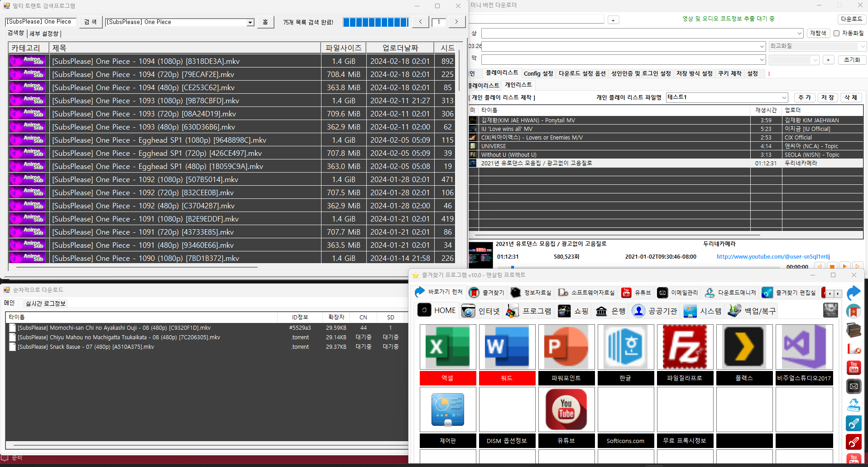The image size is (868, 467).
Task: Click the 검색 search button
Action: [91, 22]
